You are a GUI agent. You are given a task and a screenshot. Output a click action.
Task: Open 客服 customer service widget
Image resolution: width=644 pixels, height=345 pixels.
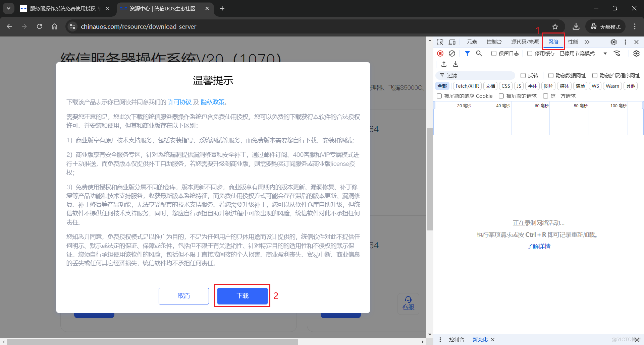pyautogui.click(x=408, y=303)
